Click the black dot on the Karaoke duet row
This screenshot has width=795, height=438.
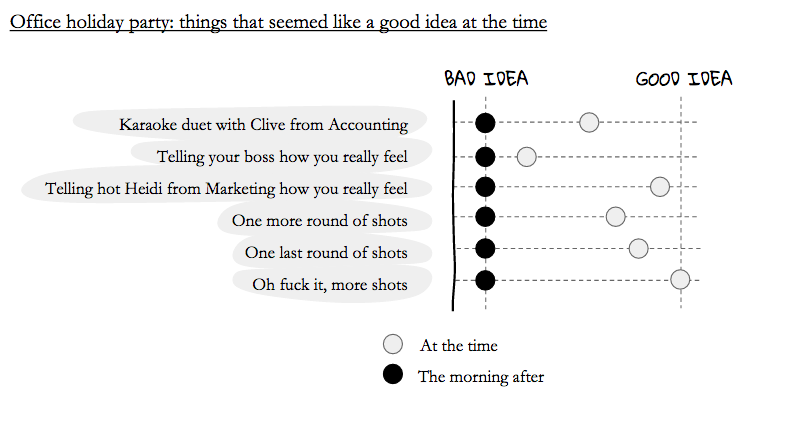(x=485, y=123)
